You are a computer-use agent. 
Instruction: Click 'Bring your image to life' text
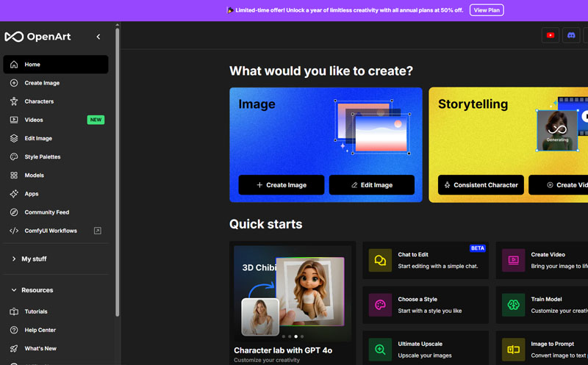(559, 266)
